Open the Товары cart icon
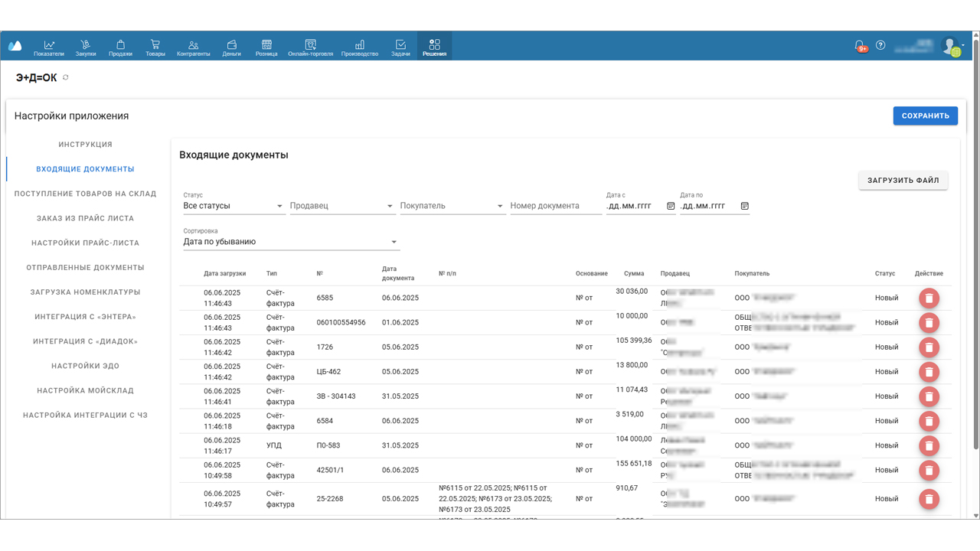The image size is (980, 551). [155, 45]
